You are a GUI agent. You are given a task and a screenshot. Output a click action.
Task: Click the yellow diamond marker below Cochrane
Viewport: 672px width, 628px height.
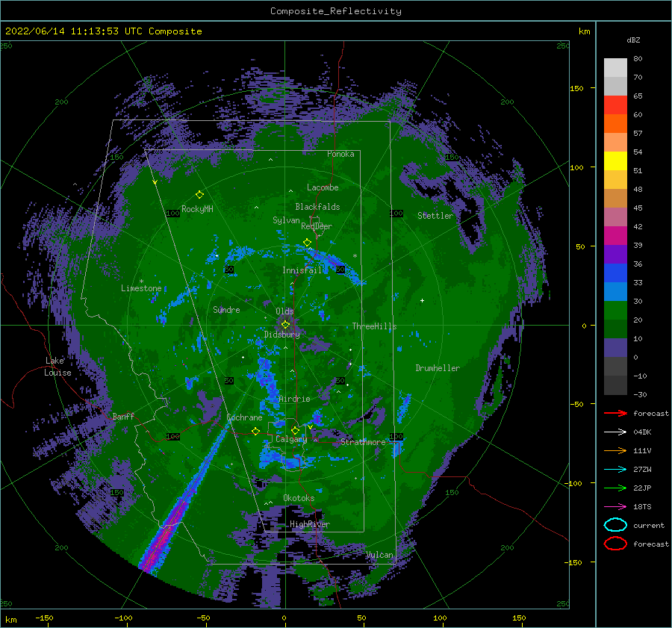255,431
